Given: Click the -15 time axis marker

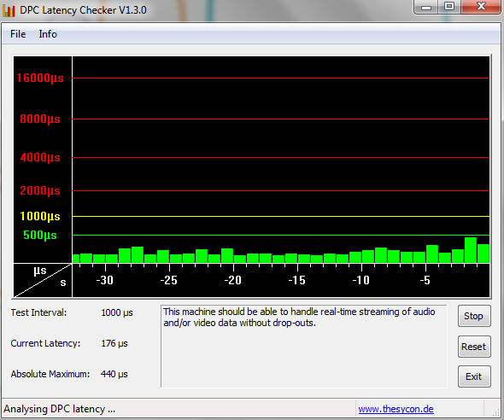Looking at the screenshot, I should point(296,280).
